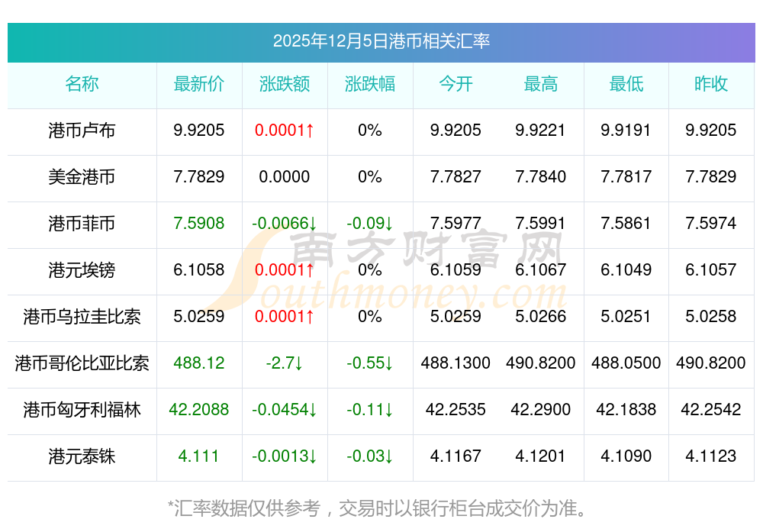This screenshot has width=763, height=532.
Task: Click low value 7.7817
Action: coord(626,176)
